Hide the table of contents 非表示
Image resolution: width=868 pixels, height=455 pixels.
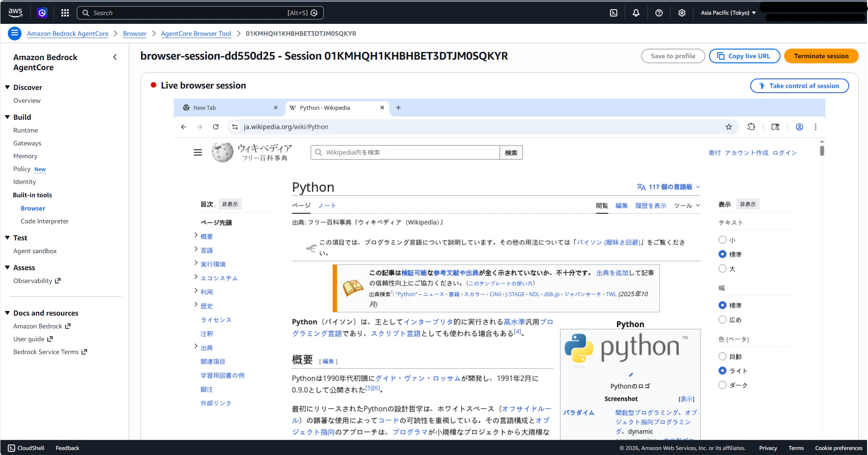(x=230, y=204)
